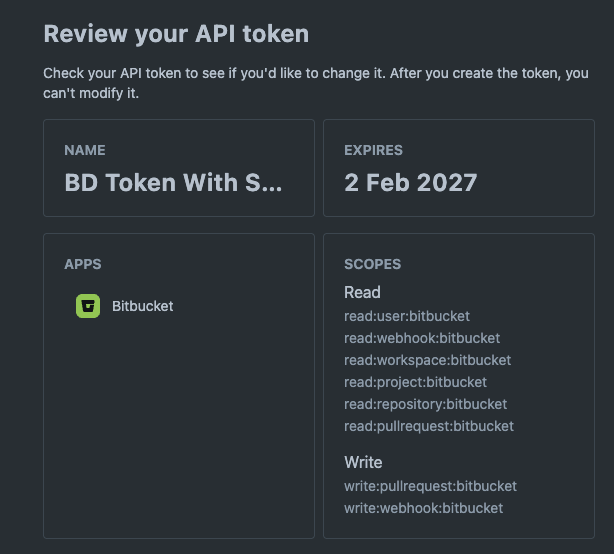
Task: Select the write:pullrequest:bitbucket scope
Action: pos(430,486)
